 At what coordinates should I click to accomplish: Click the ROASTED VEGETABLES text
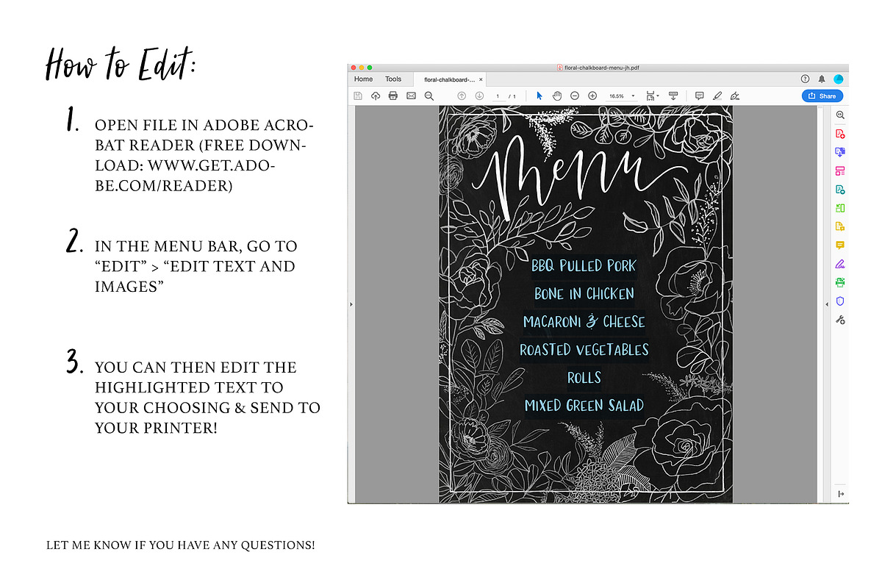(x=584, y=349)
